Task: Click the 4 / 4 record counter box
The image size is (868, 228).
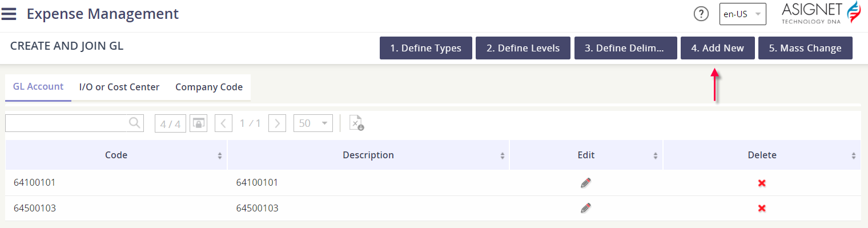Action: [x=170, y=123]
